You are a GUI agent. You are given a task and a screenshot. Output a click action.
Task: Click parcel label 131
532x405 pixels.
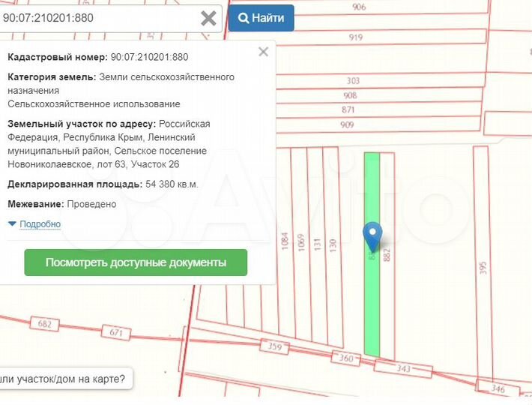pyautogui.click(x=317, y=244)
